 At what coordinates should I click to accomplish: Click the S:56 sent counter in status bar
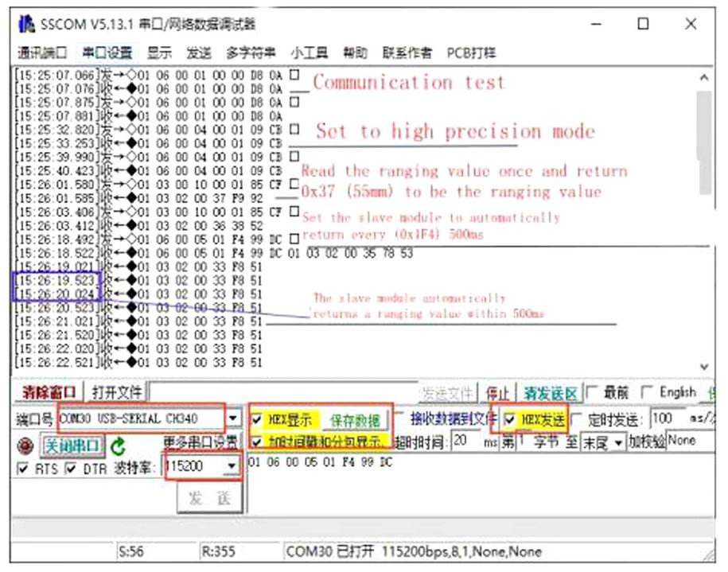click(x=130, y=552)
